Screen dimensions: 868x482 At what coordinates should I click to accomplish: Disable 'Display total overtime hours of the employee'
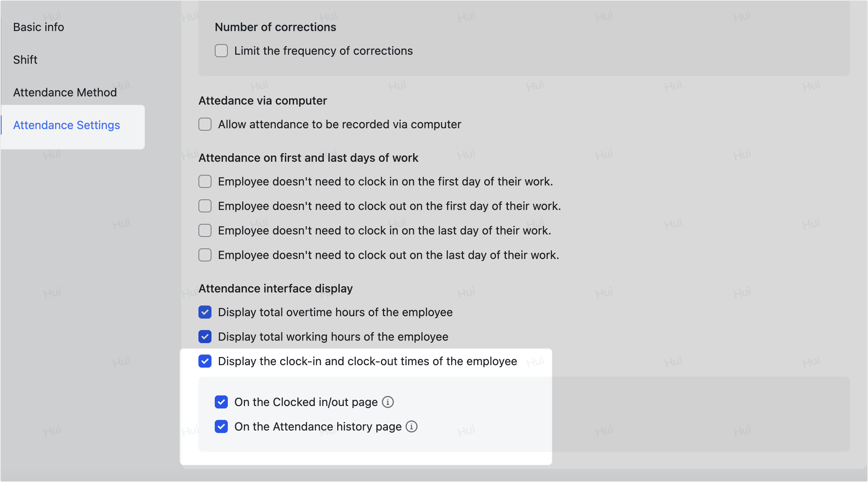point(205,312)
